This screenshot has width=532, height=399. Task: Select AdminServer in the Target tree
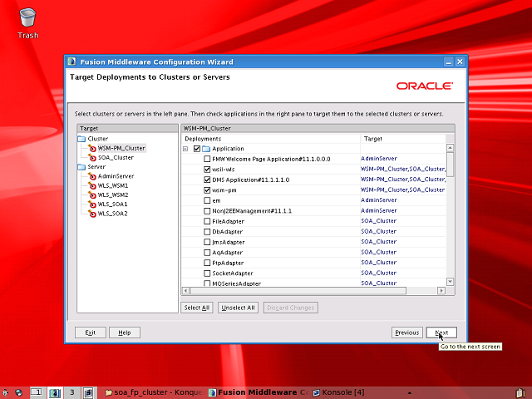point(116,176)
